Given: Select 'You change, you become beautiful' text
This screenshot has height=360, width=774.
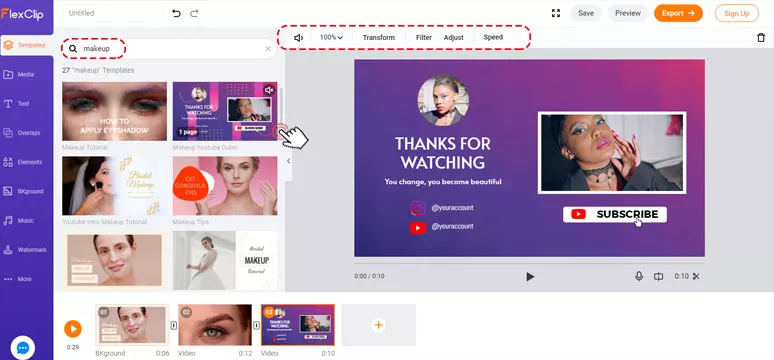Looking at the screenshot, I should click(x=443, y=182).
